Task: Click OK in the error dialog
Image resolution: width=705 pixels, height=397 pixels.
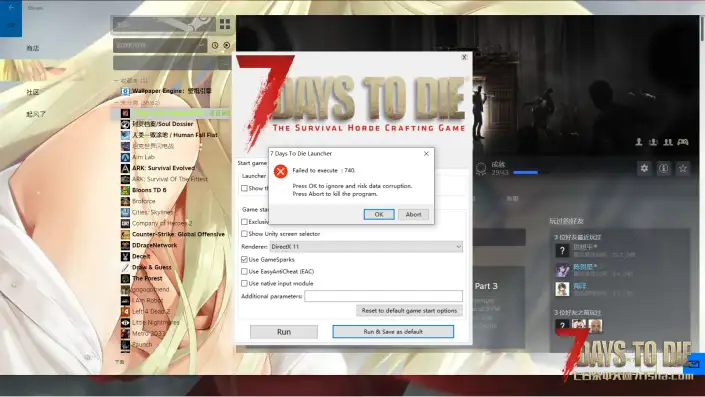Action: [x=379, y=214]
